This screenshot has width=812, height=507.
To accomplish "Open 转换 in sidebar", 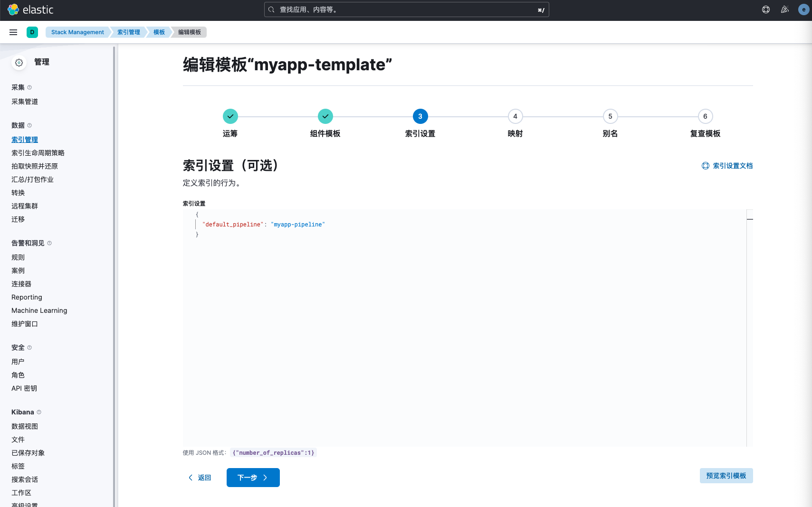I will 18,193.
